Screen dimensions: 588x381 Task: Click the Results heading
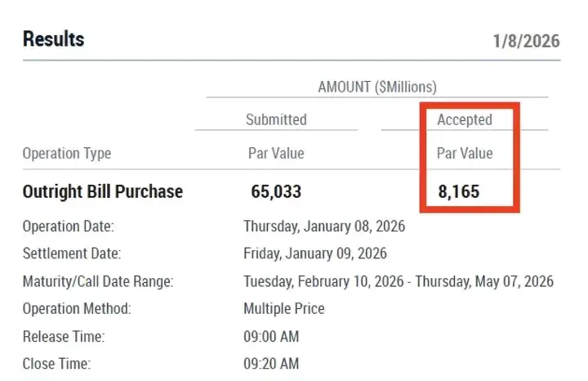[53, 38]
